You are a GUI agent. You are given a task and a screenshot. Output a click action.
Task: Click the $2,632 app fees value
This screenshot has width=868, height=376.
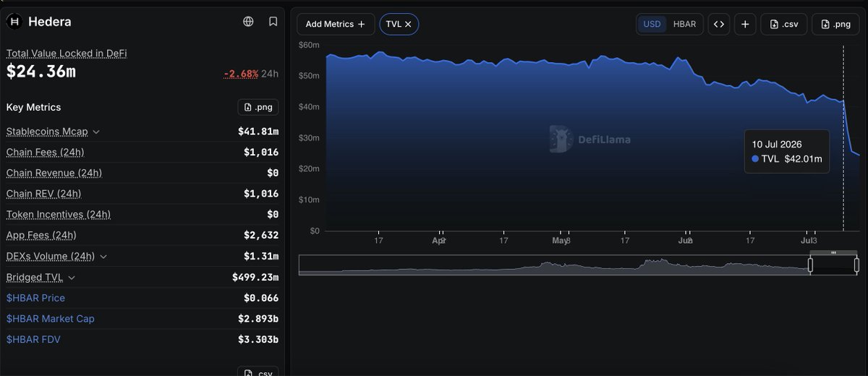(x=261, y=236)
